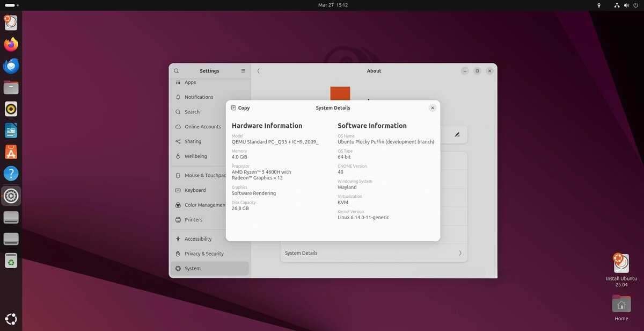Click the back arrow on the About page
This screenshot has height=331, width=644.
tap(258, 70)
